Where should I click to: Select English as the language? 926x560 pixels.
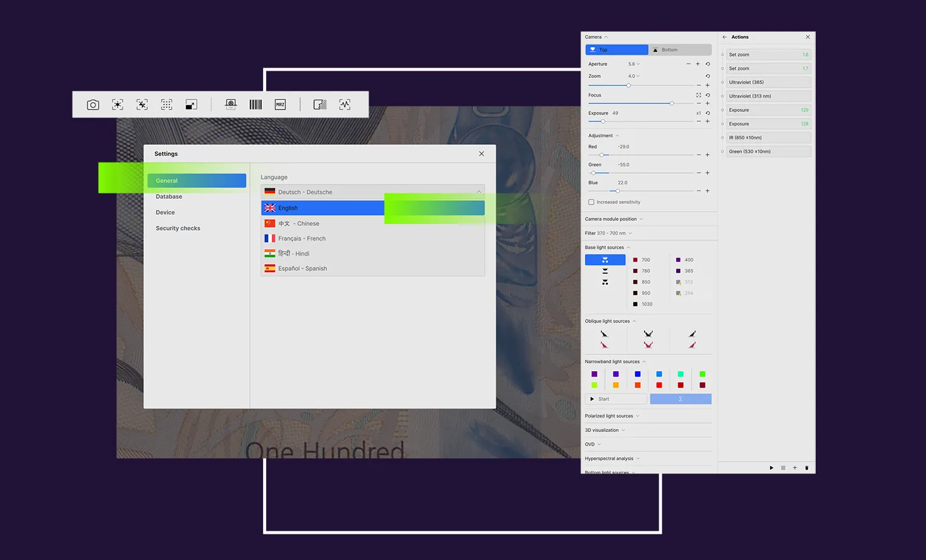coord(322,208)
